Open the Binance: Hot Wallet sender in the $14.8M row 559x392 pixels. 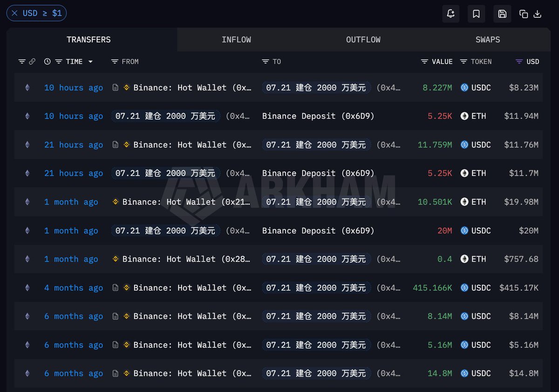(192, 373)
